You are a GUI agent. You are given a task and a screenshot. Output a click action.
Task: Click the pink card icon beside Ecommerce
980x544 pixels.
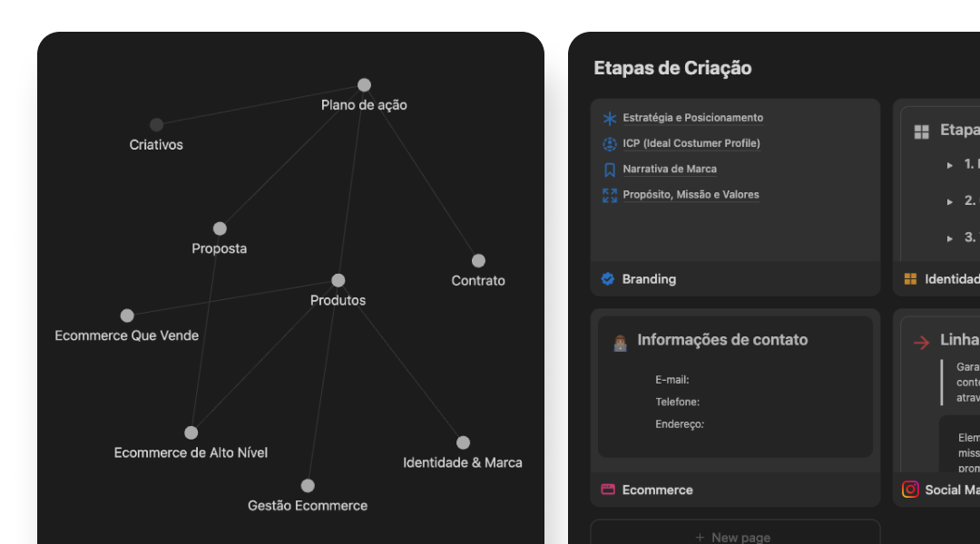click(608, 490)
